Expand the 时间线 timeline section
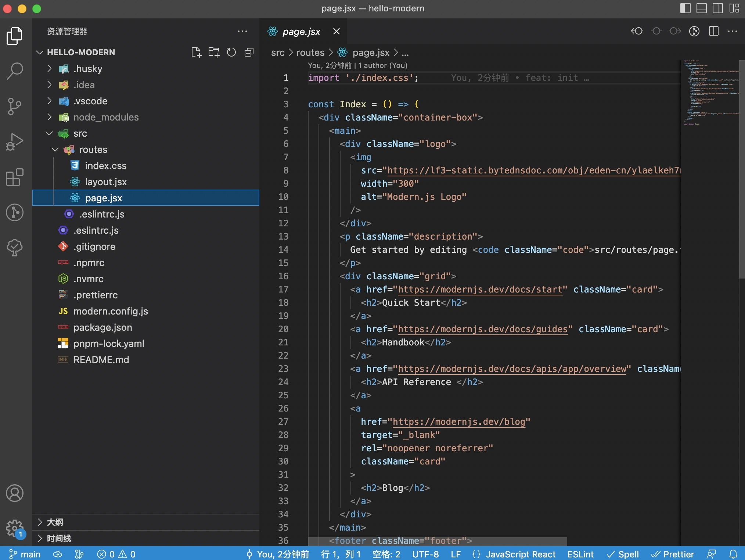745x560 pixels. pos(146,538)
